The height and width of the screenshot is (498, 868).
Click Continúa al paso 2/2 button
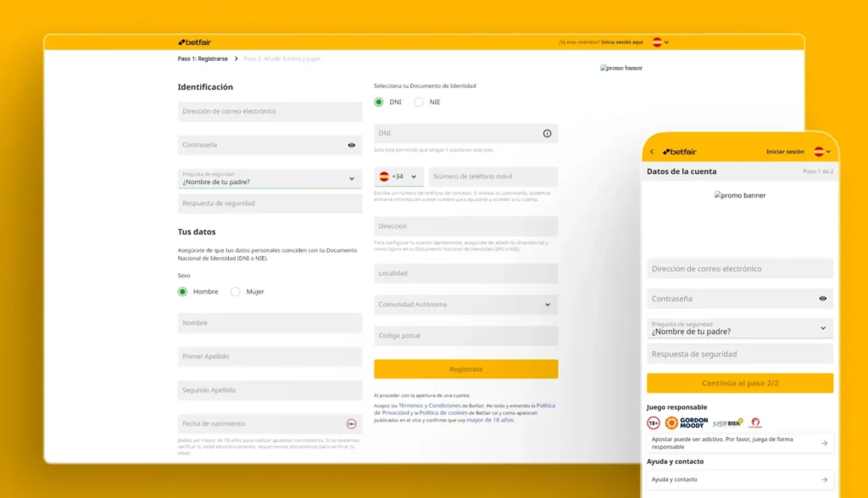(x=739, y=383)
